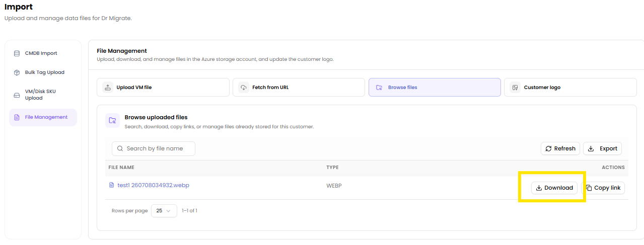This screenshot has height=245, width=644.
Task: Click the folder-search icon beside Browse uploaded files
Action: pyautogui.click(x=113, y=121)
